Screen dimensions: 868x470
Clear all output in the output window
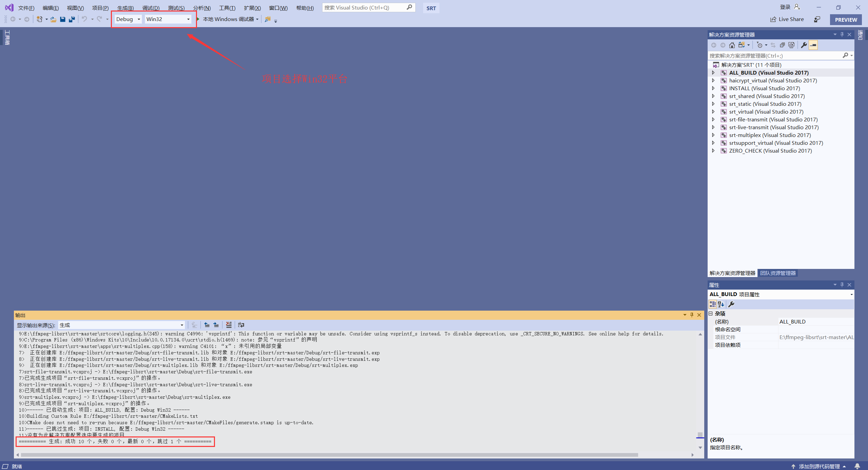pos(229,325)
